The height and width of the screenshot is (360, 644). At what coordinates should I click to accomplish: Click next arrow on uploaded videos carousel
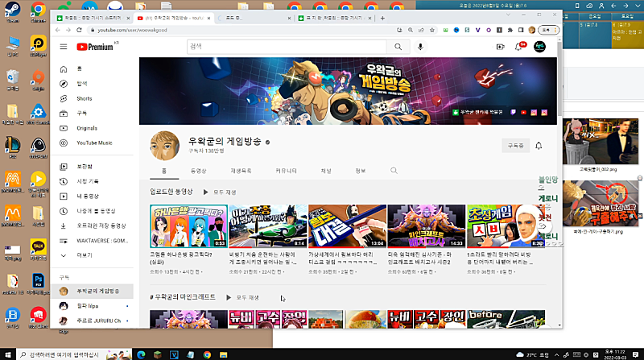(x=543, y=226)
